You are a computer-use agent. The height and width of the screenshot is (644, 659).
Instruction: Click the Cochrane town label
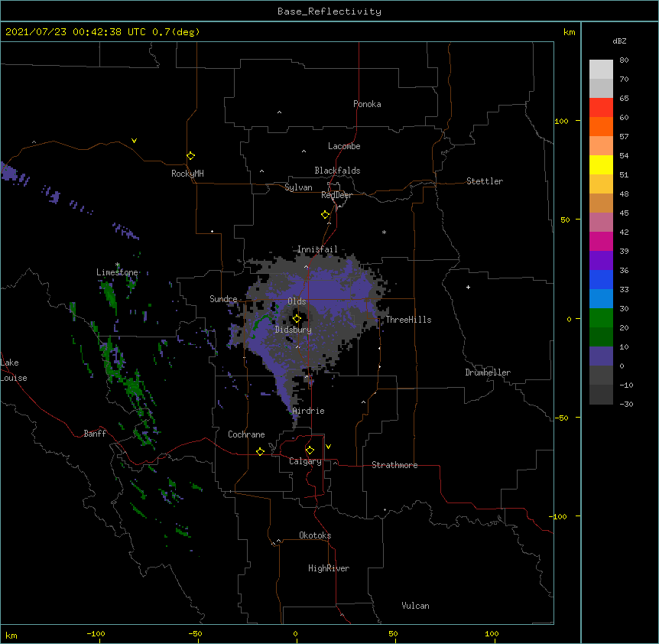(x=246, y=434)
